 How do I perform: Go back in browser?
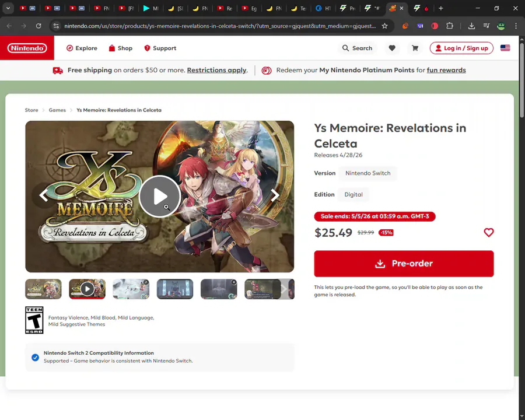(9, 26)
